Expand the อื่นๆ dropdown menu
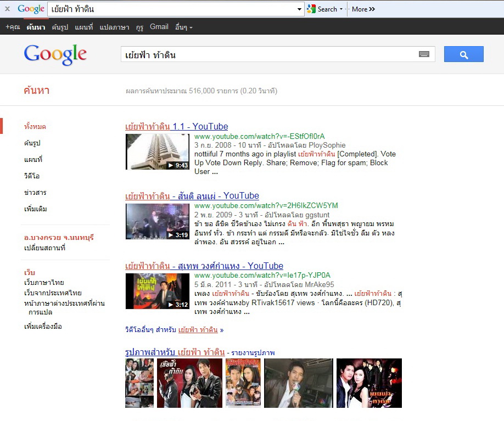504x421 pixels. [x=184, y=27]
